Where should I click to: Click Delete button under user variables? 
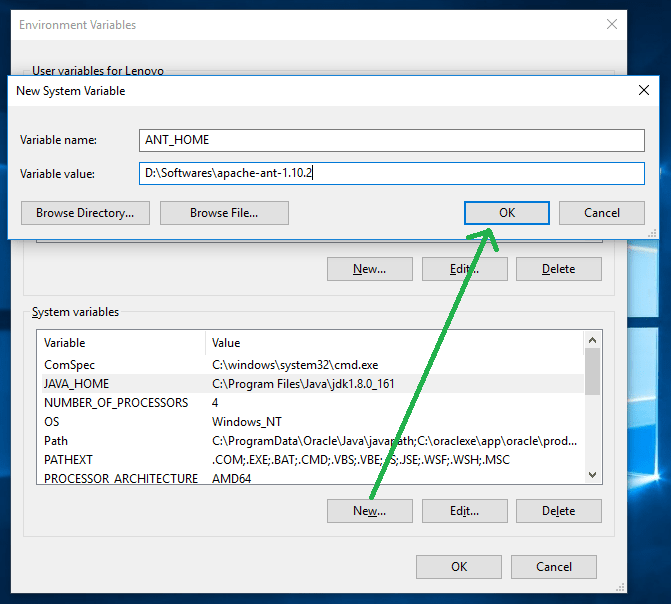[559, 269]
